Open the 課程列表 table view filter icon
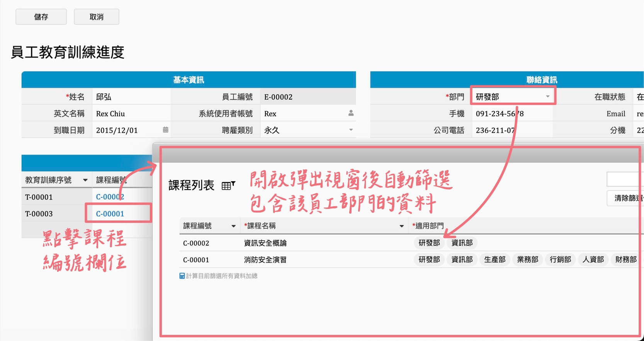Viewport: 644px width, 341px height. tap(228, 186)
